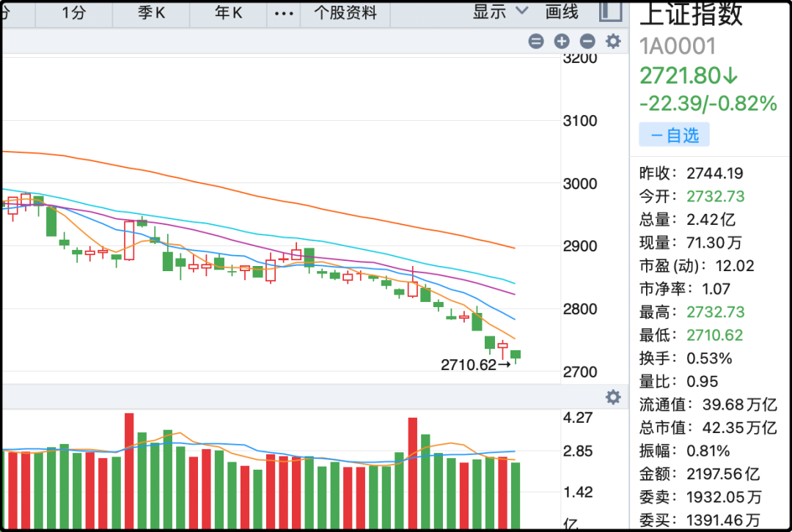Zoom in the K-line chart with plus icon
Viewport: 792px width, 532px height.
(x=562, y=42)
